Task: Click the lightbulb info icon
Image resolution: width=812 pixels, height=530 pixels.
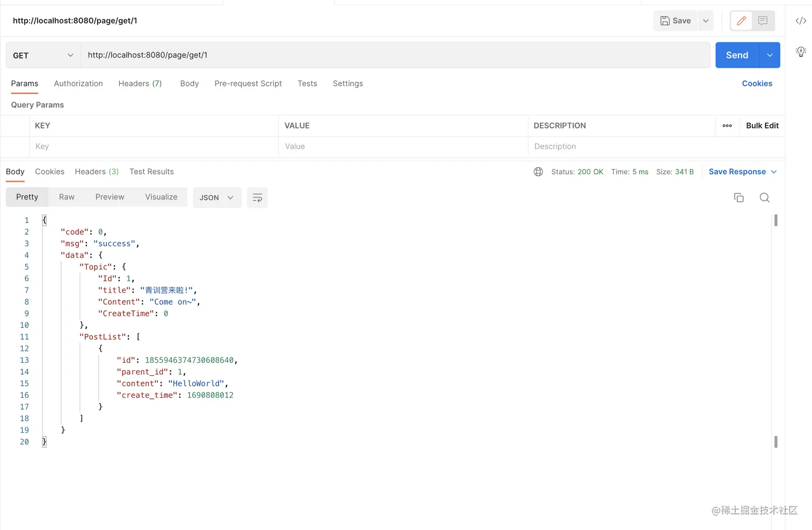Action: 801,52
